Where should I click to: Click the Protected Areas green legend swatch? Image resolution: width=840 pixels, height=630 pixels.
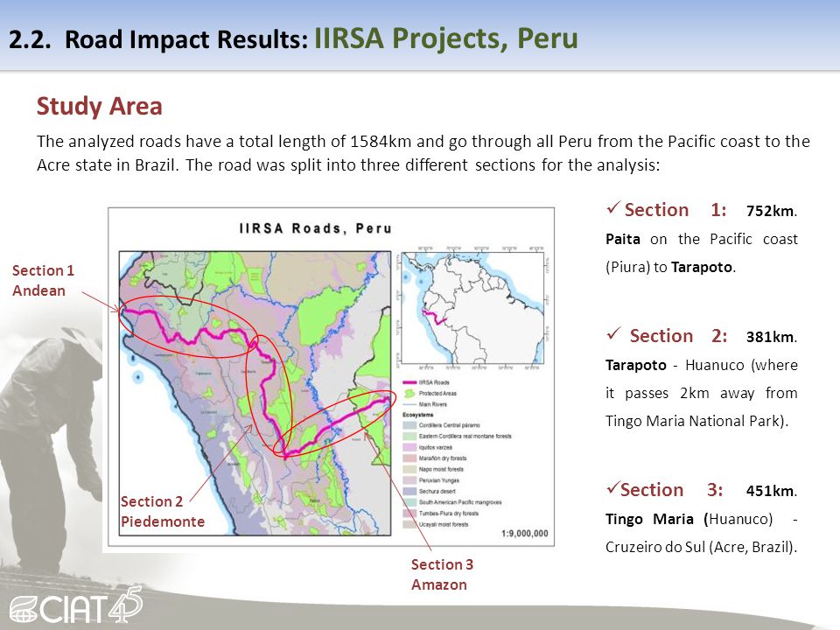(409, 393)
